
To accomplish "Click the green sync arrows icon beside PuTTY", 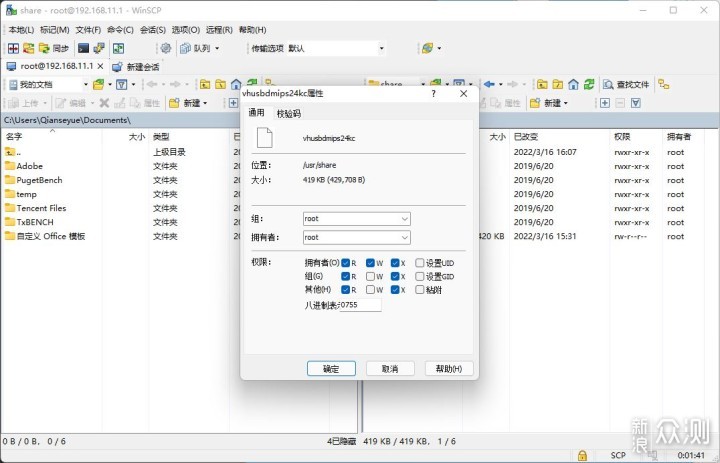I will tap(118, 48).
